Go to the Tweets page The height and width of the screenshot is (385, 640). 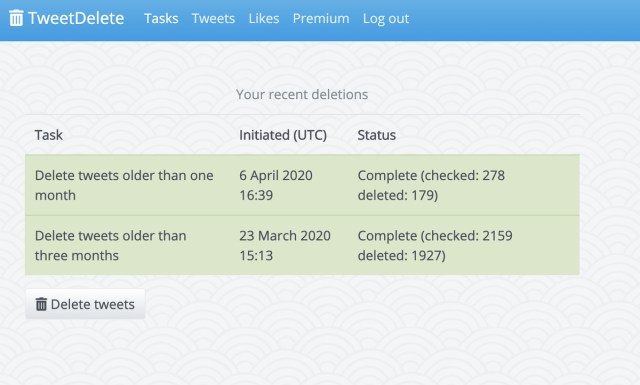point(213,18)
